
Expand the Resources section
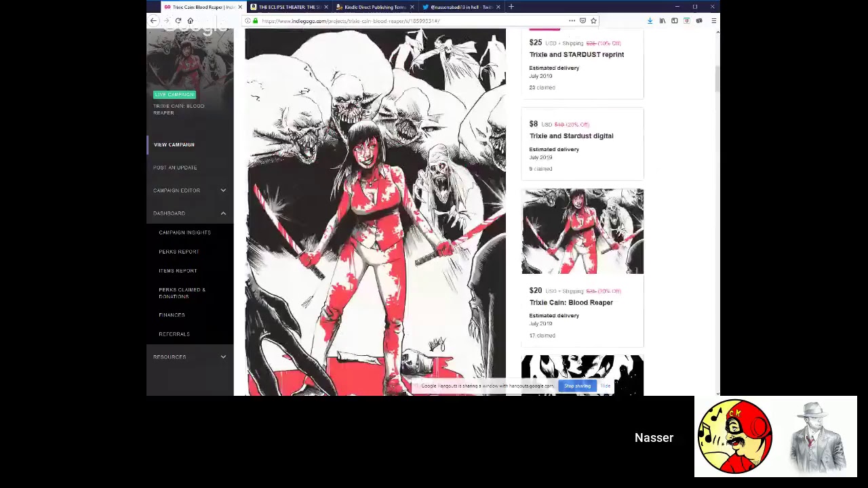pyautogui.click(x=223, y=357)
